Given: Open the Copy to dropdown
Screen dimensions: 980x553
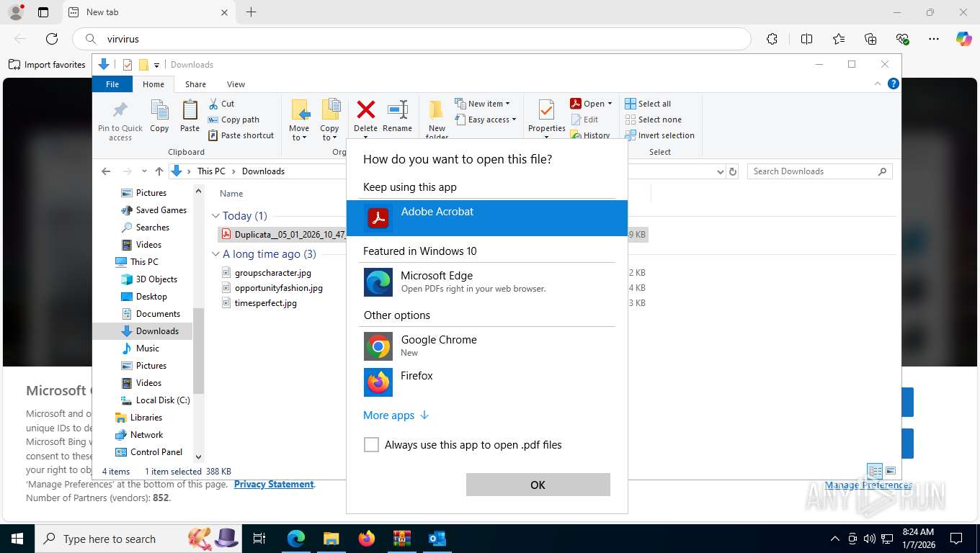Looking at the screenshot, I should [329, 120].
